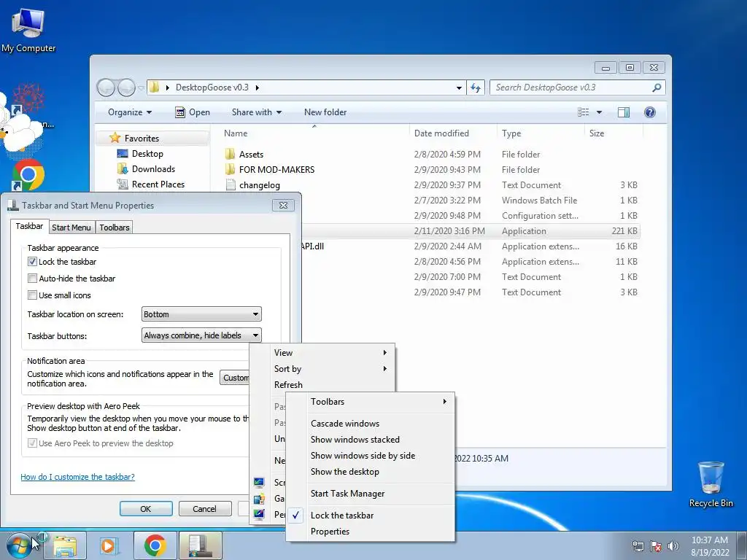Click Cancel in Taskbar Properties
The image size is (747, 560).
[204, 508]
